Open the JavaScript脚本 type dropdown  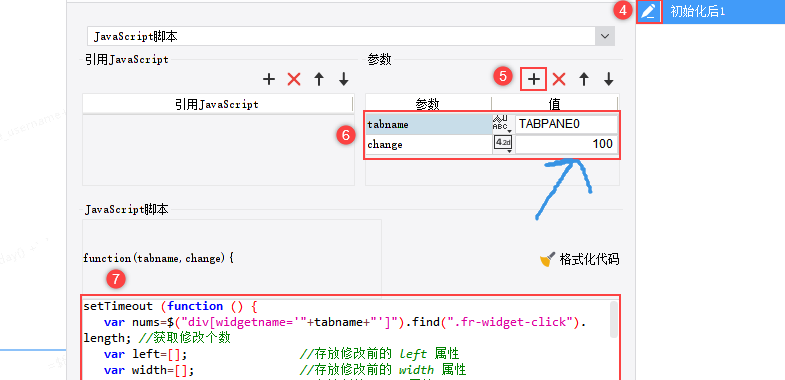[x=605, y=36]
